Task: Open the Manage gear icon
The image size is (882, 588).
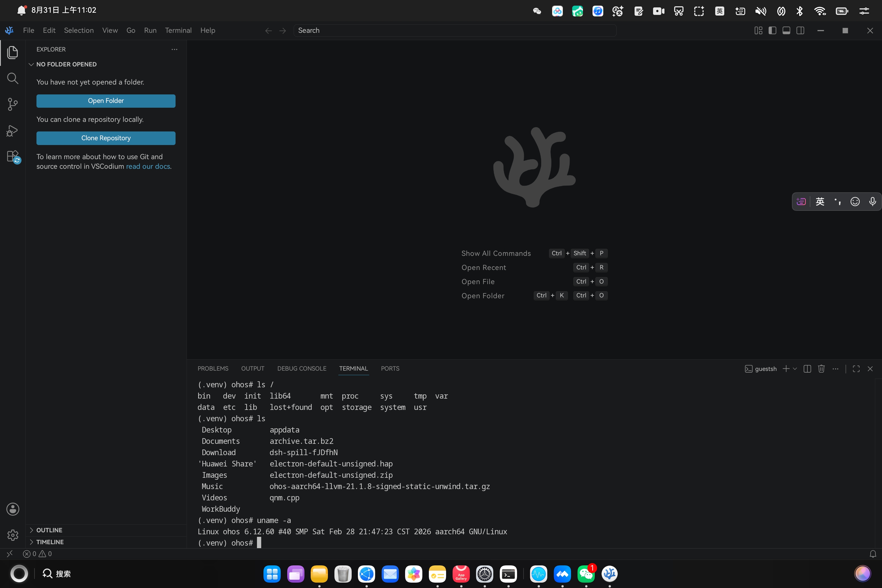Action: (13, 535)
